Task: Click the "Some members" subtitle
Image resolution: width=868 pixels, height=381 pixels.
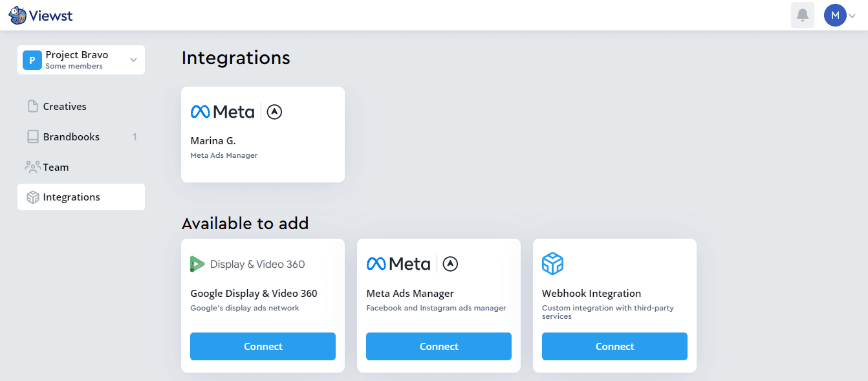Action: (x=74, y=66)
